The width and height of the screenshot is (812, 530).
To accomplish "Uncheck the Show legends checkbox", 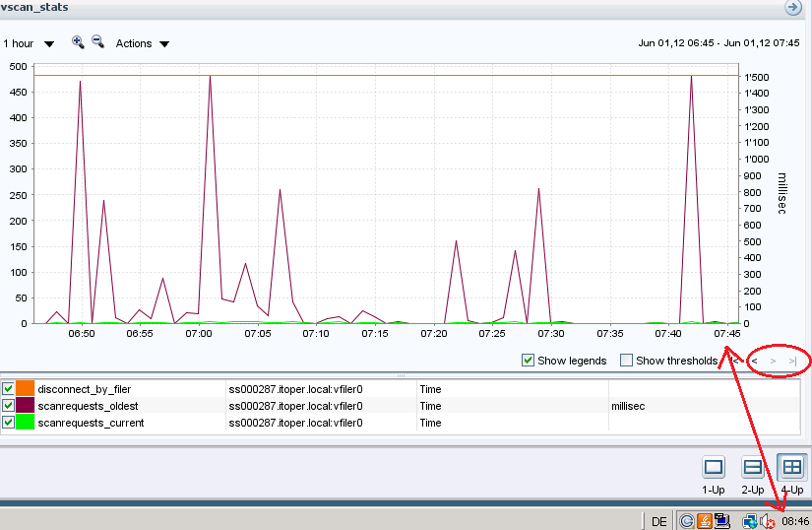I will 528,361.
